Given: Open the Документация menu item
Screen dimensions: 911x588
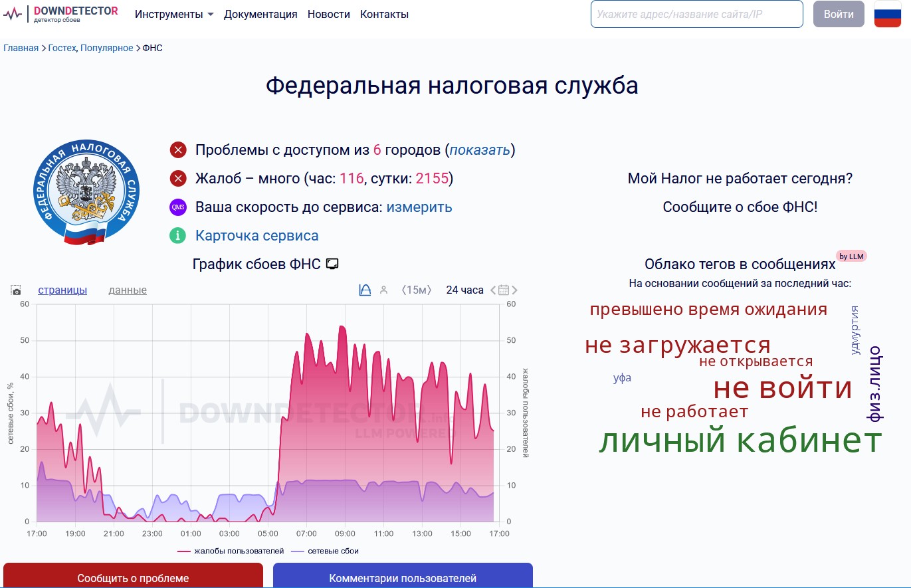Looking at the screenshot, I should [260, 14].
